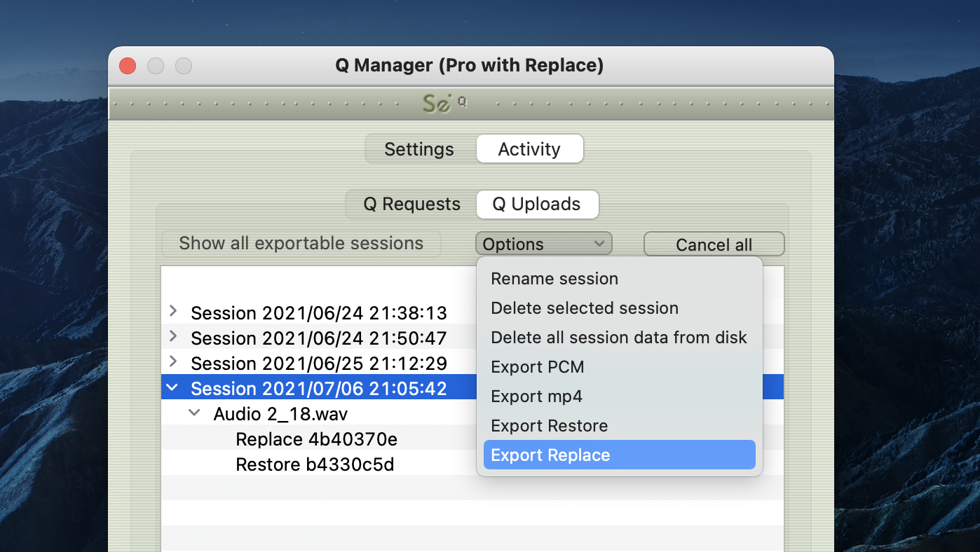Expand Session 2021/06/24 21:38:13 chevron
The image size is (980, 552).
pos(174,311)
